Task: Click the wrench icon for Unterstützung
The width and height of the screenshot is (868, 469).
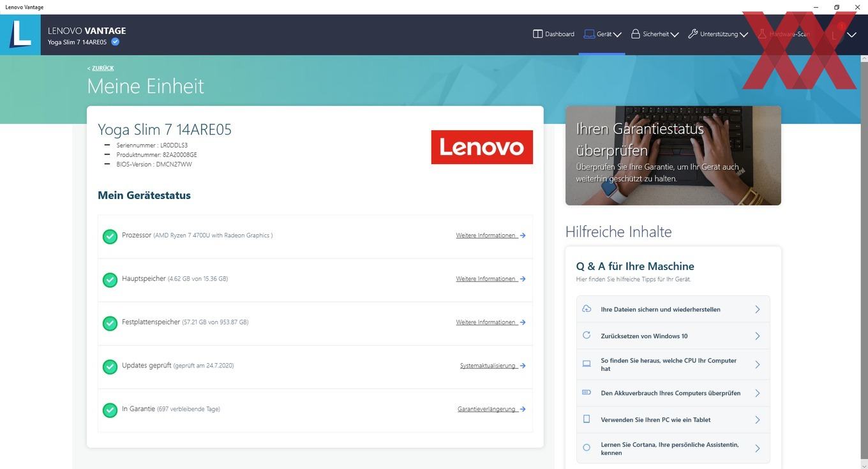Action: tap(692, 34)
